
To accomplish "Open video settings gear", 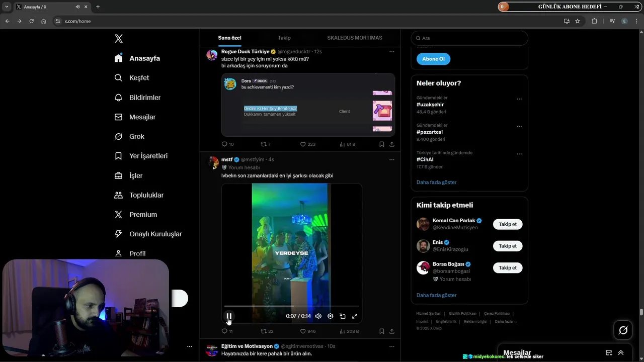I will click(330, 316).
